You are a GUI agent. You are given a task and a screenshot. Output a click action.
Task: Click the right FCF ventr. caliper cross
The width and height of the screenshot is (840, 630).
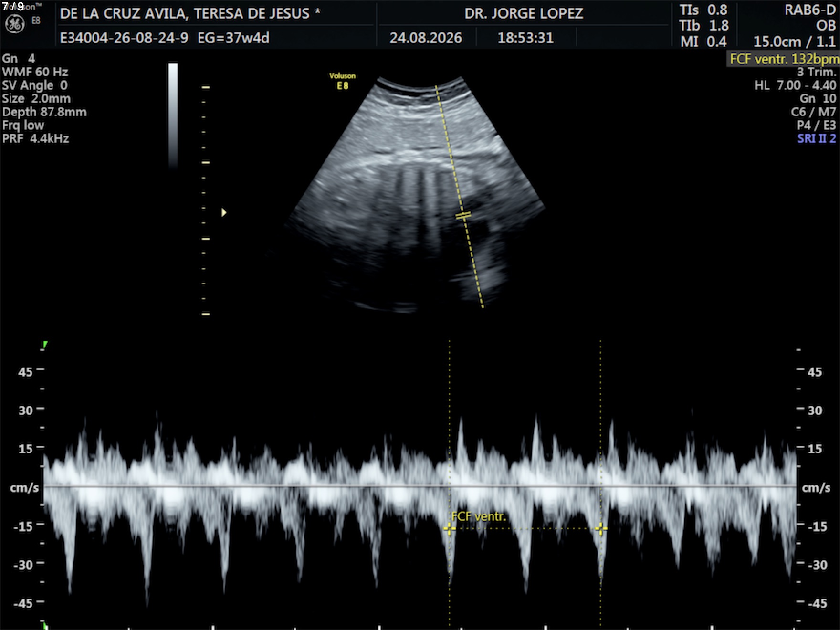point(601,528)
